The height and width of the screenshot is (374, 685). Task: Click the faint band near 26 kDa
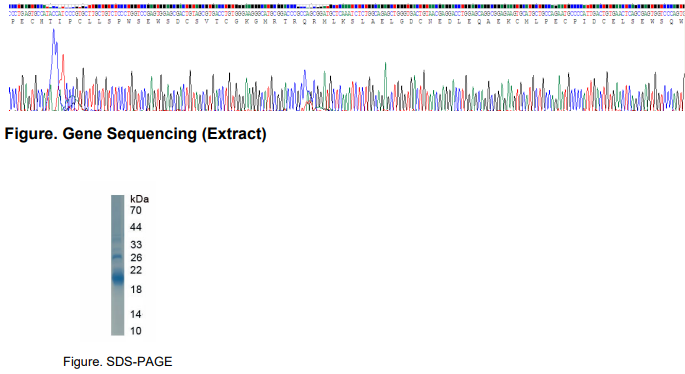118,257
